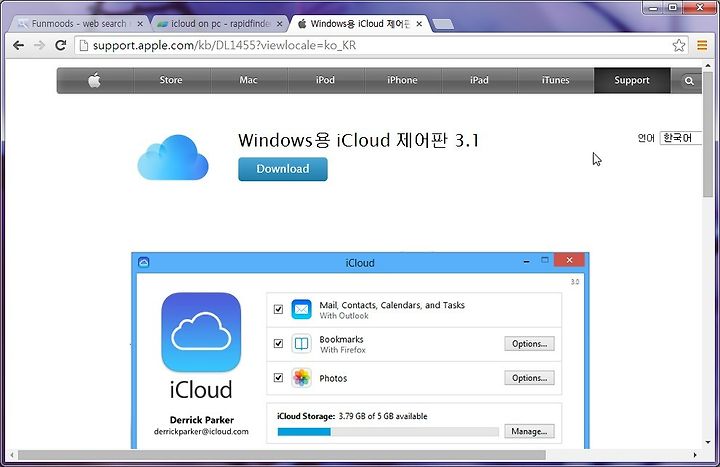The width and height of the screenshot is (720, 467).
Task: Click the iCloud dialog minimize button
Action: (x=526, y=261)
